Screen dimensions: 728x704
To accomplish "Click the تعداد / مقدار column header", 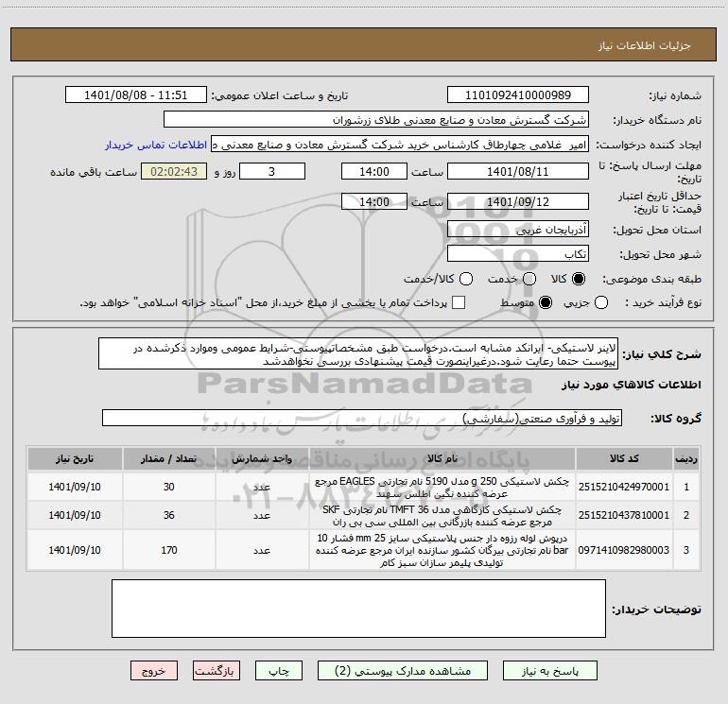I will click(168, 458).
